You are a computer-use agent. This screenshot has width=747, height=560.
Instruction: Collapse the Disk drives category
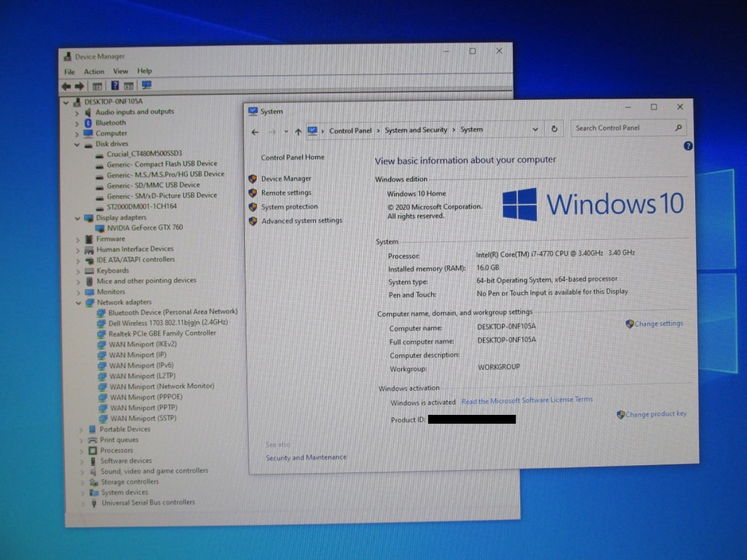click(x=77, y=144)
